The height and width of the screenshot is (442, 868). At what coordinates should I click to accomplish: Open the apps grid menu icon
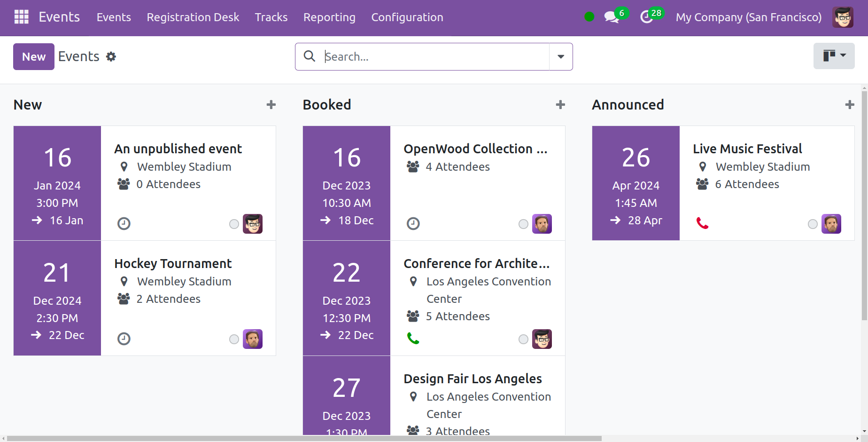pos(22,17)
